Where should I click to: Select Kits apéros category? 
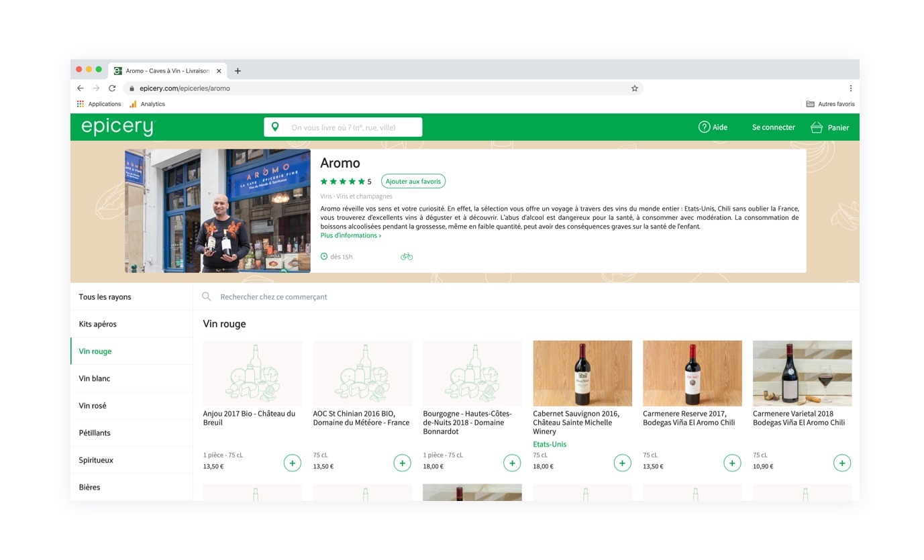[x=132, y=324]
